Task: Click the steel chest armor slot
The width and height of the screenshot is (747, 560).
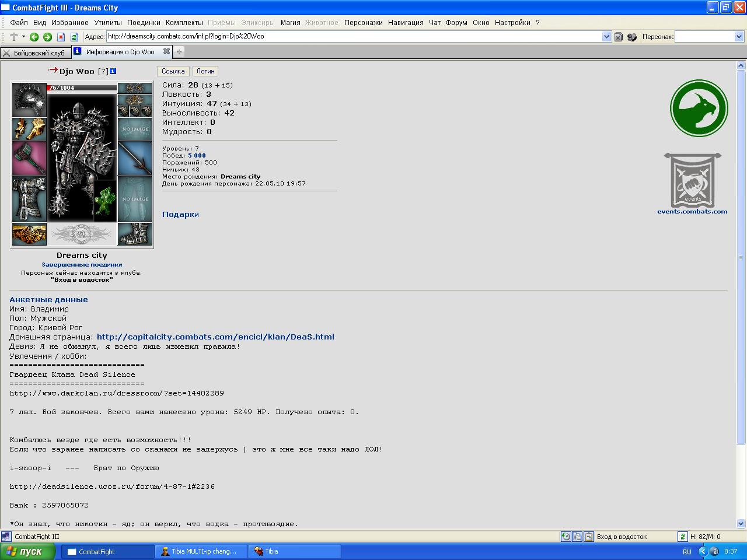Action: coord(29,199)
